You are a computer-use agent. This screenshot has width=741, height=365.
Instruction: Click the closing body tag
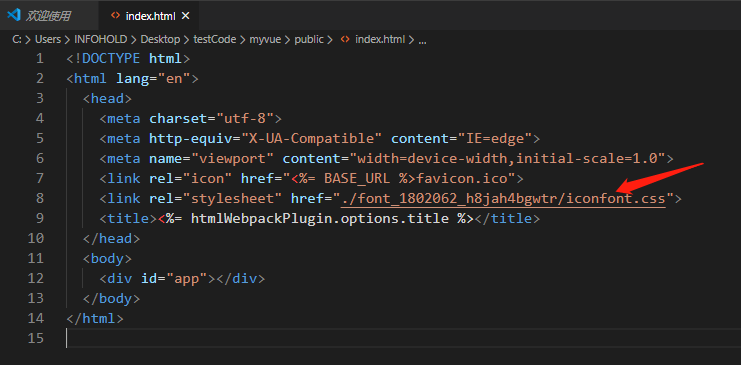112,298
